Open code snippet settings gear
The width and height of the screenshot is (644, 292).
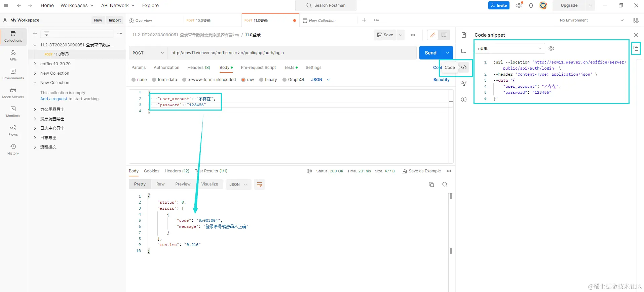pos(551,48)
